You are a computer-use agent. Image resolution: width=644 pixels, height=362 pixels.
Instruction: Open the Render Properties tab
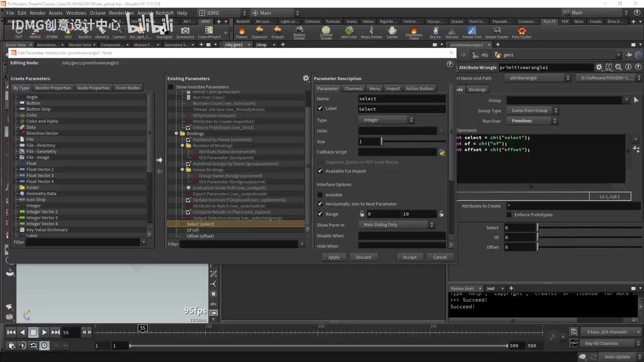click(53, 88)
